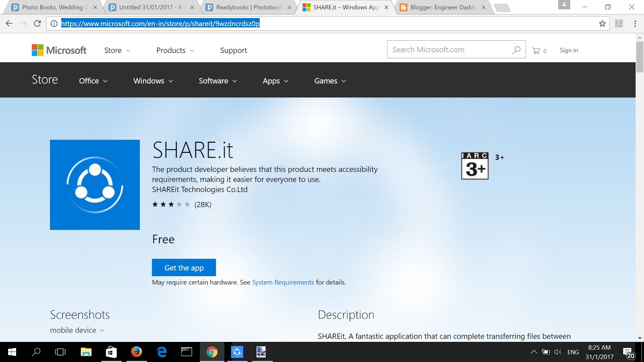Expand the Games menu
Image resolution: width=644 pixels, height=362 pixels.
(330, 81)
